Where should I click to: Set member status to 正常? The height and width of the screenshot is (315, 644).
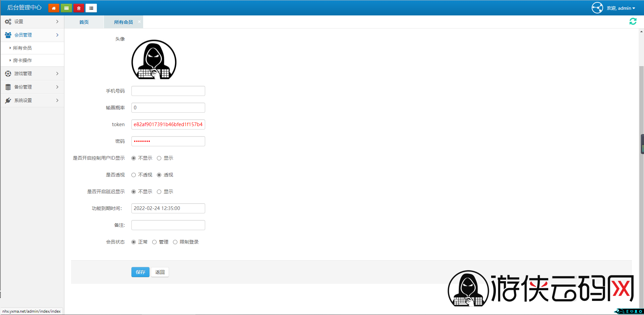pos(133,242)
